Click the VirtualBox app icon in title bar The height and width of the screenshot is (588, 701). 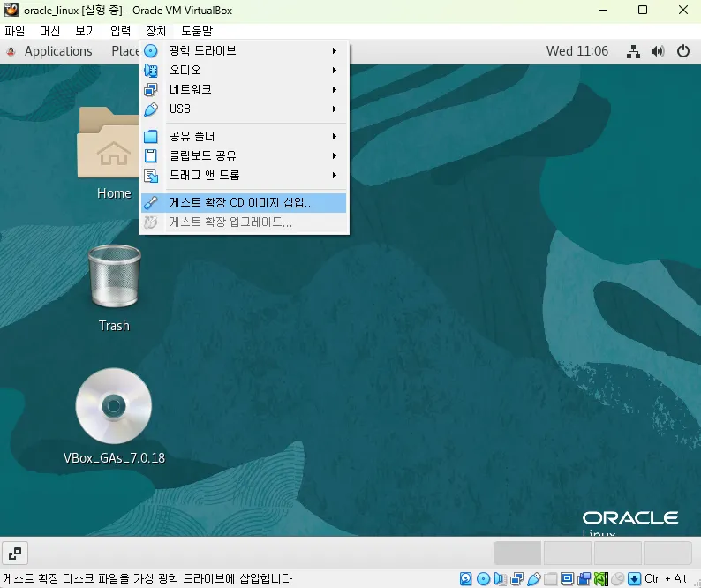[11, 10]
